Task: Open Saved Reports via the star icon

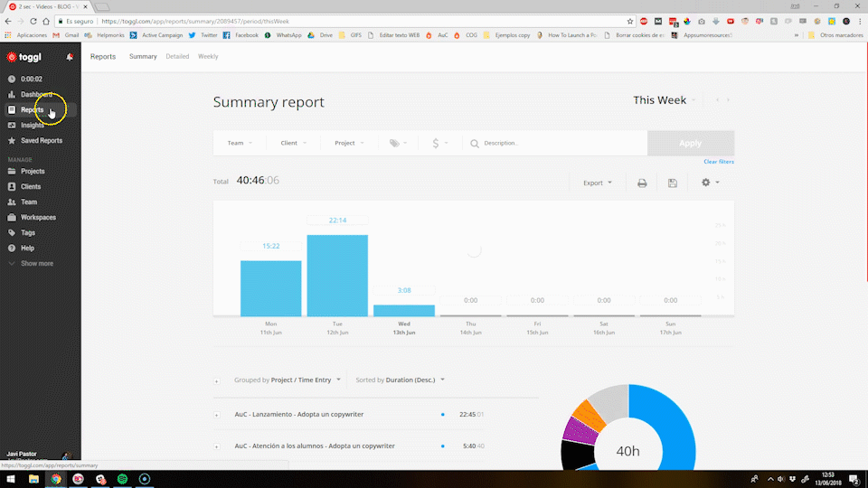Action: 12,141
